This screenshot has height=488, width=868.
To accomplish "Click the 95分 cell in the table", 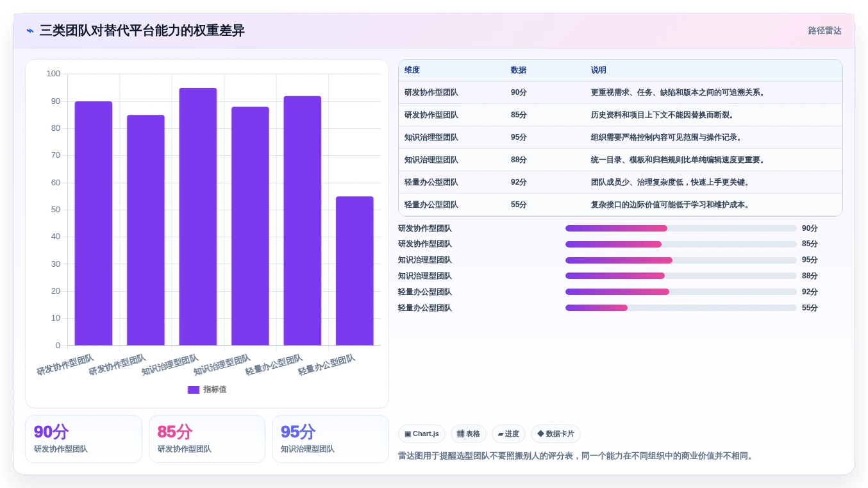I will (x=519, y=138).
